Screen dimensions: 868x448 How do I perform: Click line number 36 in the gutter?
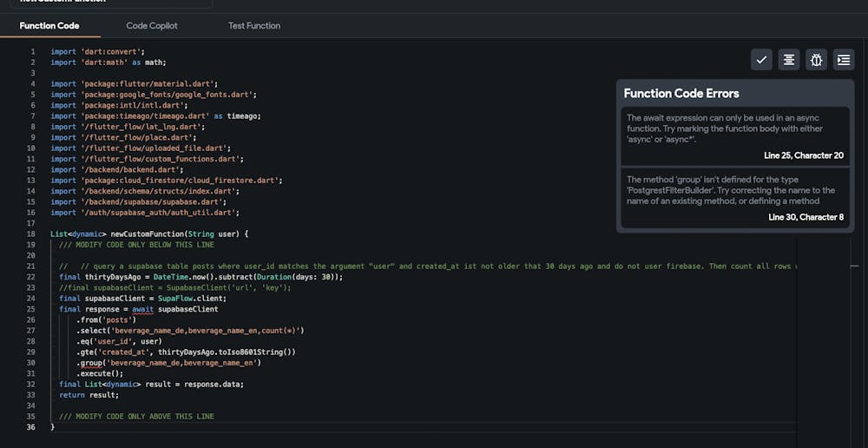pos(31,427)
